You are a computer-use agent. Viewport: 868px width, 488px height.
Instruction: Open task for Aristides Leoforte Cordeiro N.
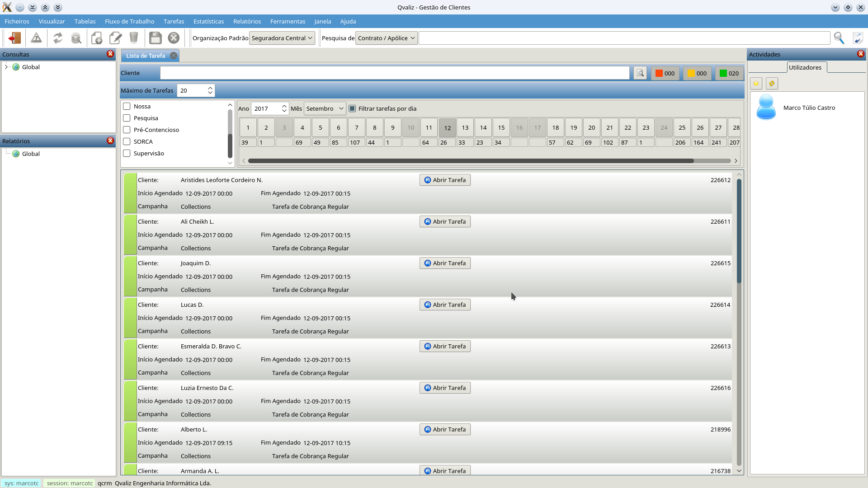click(x=445, y=180)
